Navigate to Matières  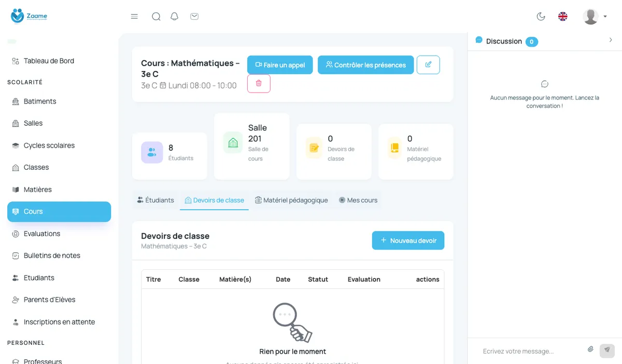[x=59, y=190]
